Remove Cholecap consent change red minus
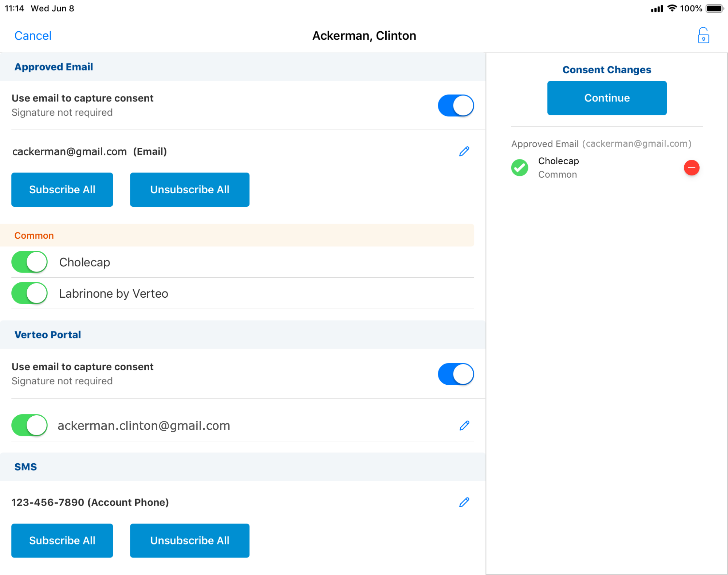The width and height of the screenshot is (728, 575). coord(691,168)
